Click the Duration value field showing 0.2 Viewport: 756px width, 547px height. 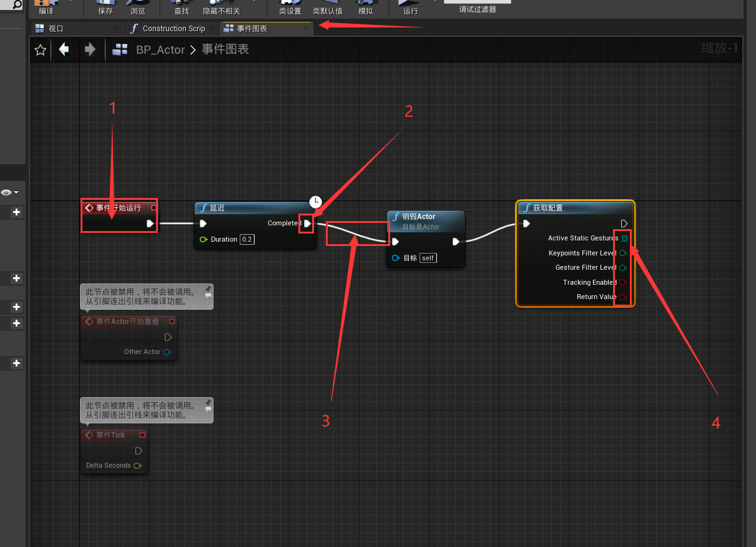point(247,240)
